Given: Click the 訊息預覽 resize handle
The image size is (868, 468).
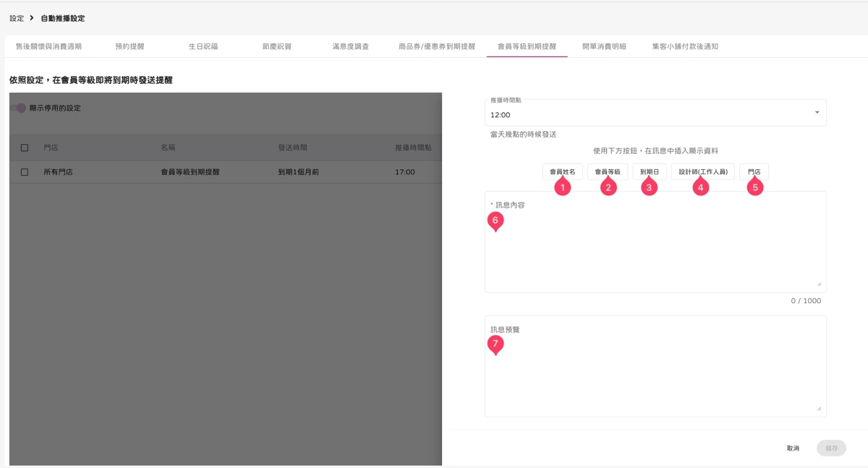Looking at the screenshot, I should 820,409.
